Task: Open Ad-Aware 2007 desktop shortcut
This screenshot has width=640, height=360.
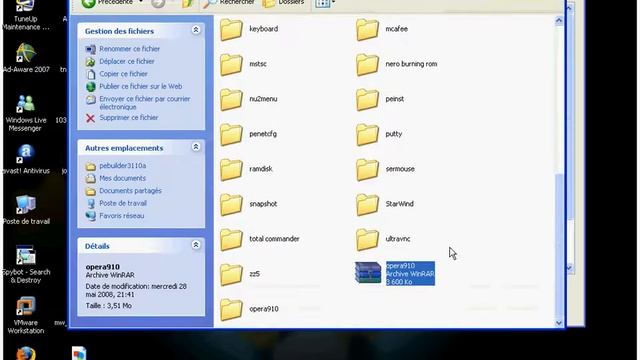Action: pyautogui.click(x=26, y=58)
